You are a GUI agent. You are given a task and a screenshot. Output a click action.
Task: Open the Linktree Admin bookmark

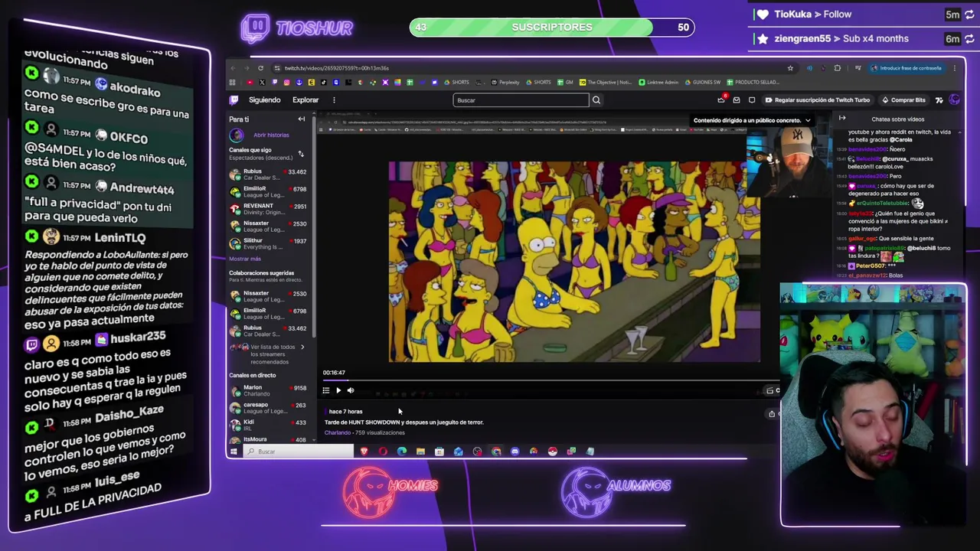659,82
